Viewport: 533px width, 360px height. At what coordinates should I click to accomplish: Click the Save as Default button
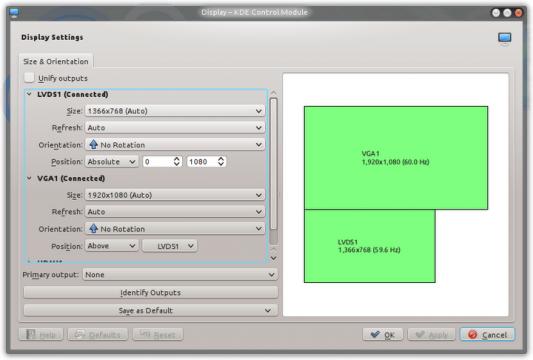click(151, 310)
